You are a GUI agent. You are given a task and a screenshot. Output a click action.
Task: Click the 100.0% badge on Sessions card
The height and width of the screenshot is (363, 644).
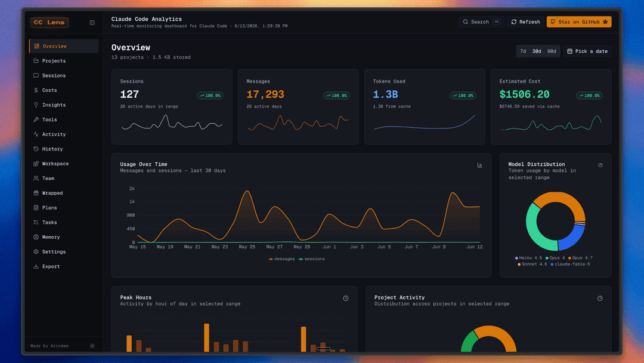210,96
